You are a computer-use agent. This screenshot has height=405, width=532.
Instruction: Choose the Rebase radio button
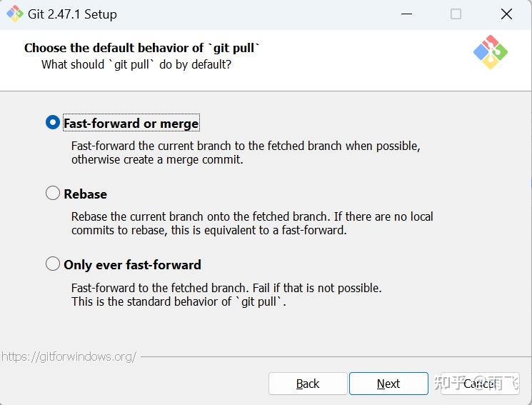pos(53,194)
